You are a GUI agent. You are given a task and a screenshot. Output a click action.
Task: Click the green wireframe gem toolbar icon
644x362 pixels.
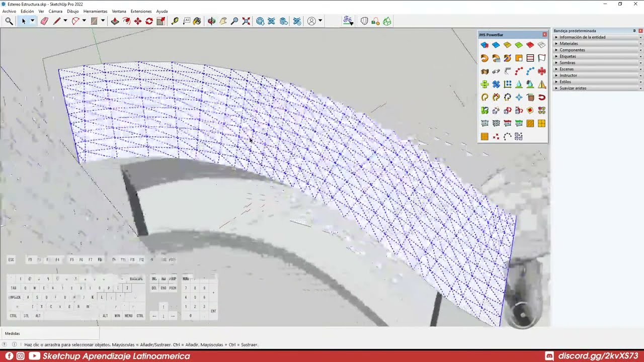pos(387,21)
